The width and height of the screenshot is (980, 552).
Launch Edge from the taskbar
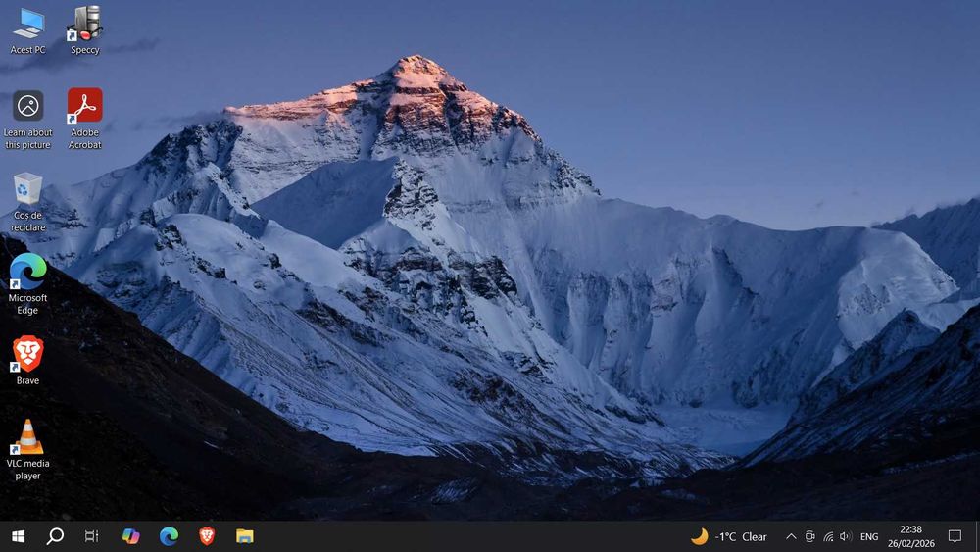[169, 536]
